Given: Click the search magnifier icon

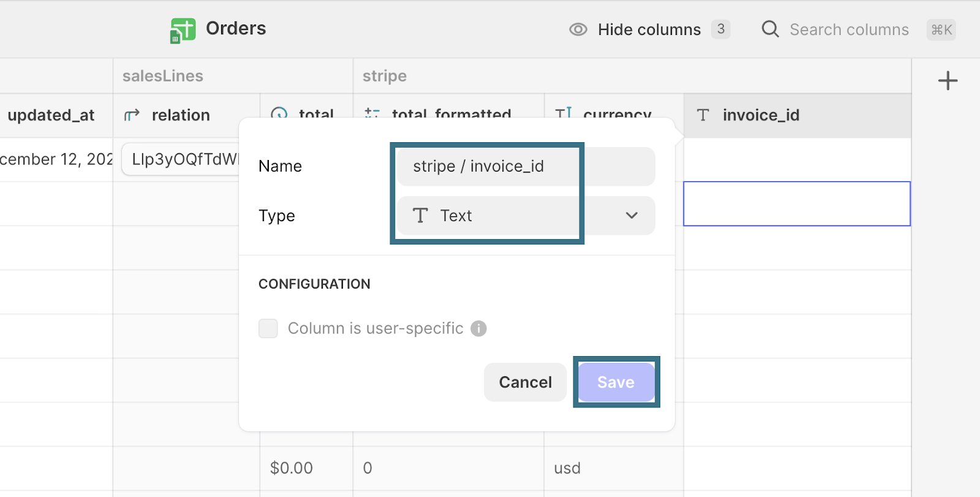Looking at the screenshot, I should click(770, 29).
